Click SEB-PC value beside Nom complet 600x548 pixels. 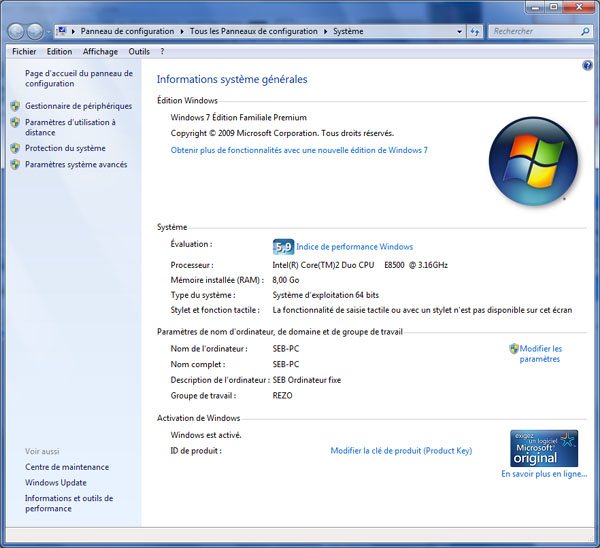(x=286, y=364)
